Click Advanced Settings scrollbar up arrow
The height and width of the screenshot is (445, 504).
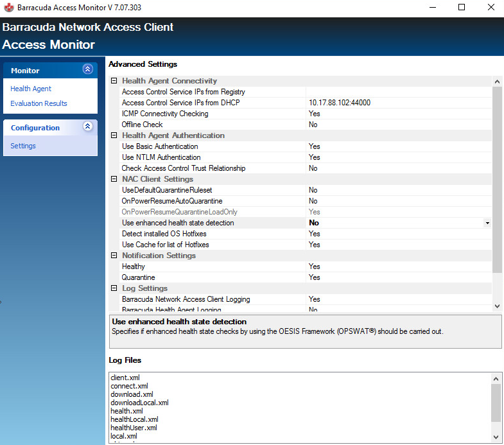[x=497, y=82]
